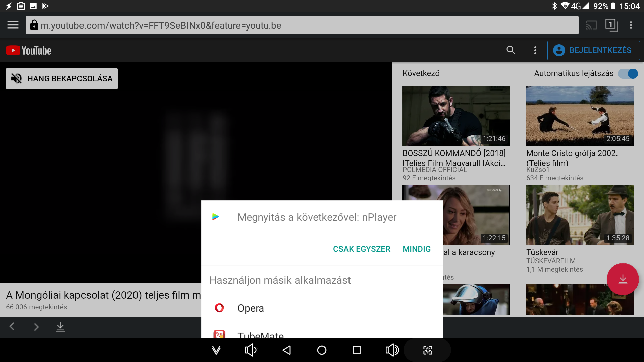Select Opera from the app list
Viewport: 644px width, 362px height.
(x=250, y=308)
